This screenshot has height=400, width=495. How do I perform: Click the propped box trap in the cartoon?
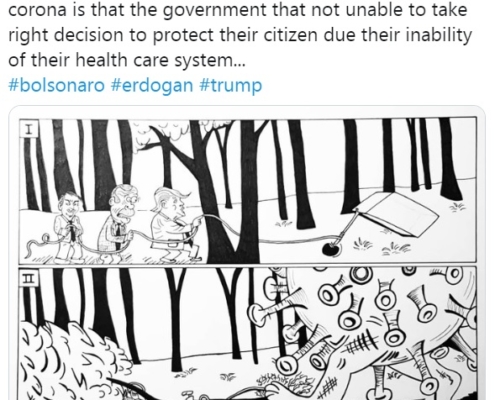pyautogui.click(x=397, y=214)
